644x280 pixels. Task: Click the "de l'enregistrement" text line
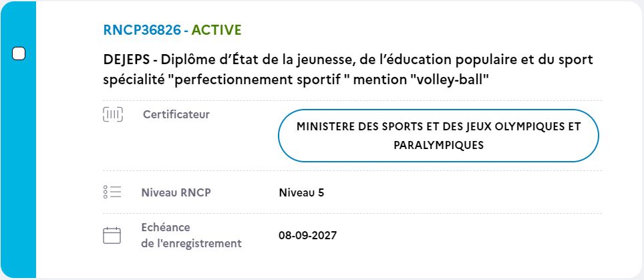click(x=191, y=243)
